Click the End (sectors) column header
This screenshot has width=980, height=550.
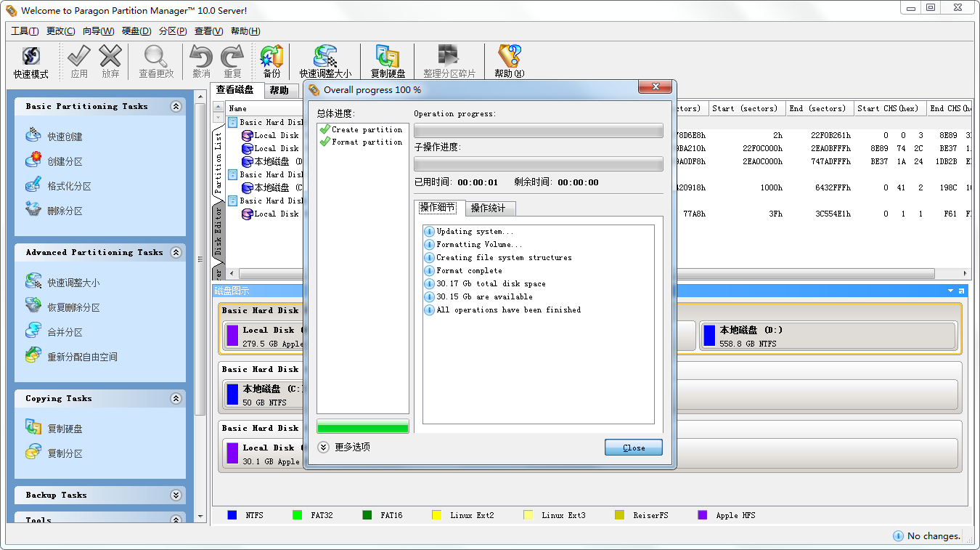(x=820, y=108)
